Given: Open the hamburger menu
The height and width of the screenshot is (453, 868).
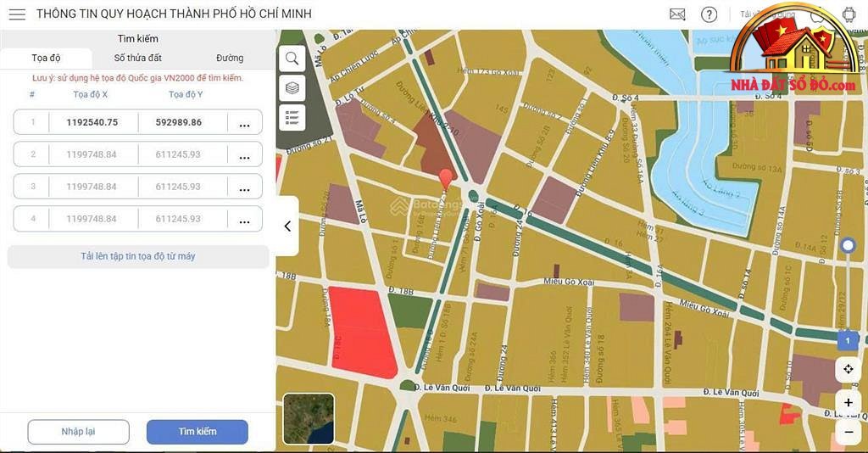Looking at the screenshot, I should click(17, 14).
